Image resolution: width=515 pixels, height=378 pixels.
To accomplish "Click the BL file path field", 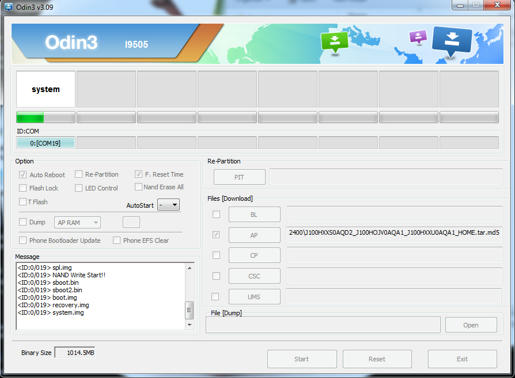I will [x=394, y=214].
